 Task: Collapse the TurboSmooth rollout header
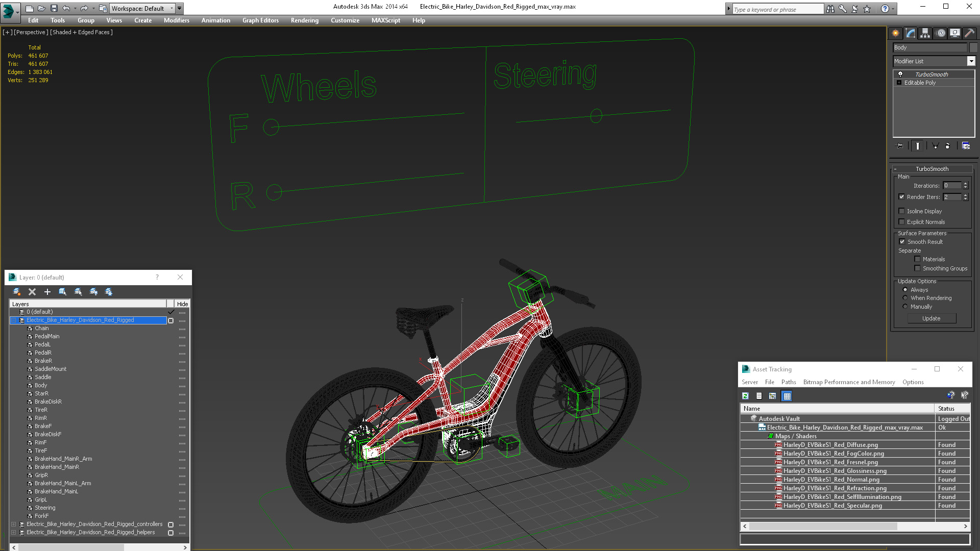[x=932, y=169]
